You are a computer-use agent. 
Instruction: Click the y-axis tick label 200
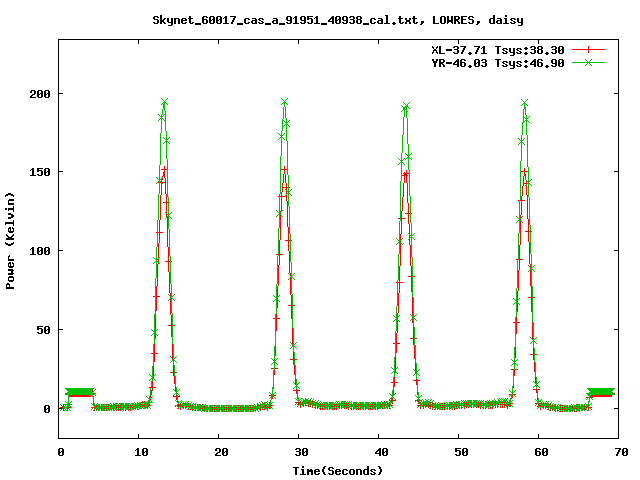40,94
